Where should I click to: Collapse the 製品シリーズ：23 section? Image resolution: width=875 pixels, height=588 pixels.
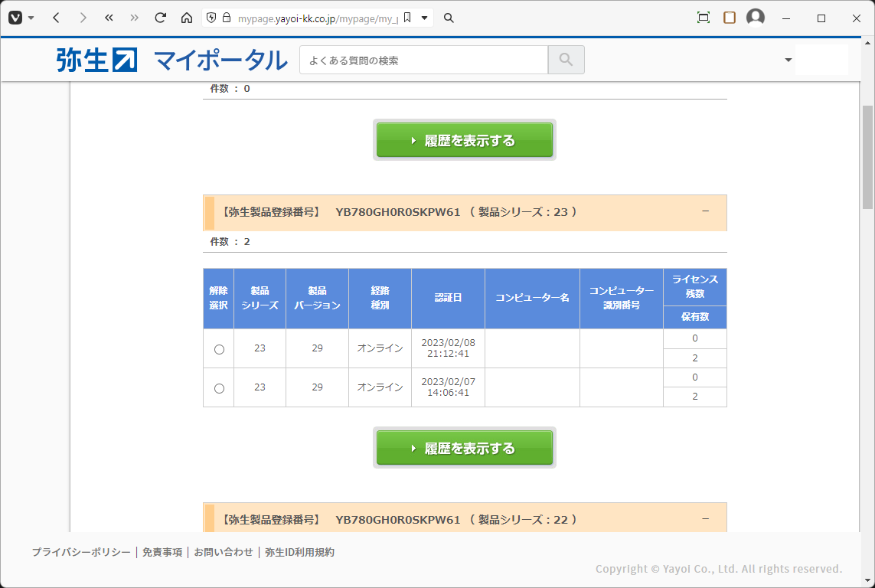705,211
